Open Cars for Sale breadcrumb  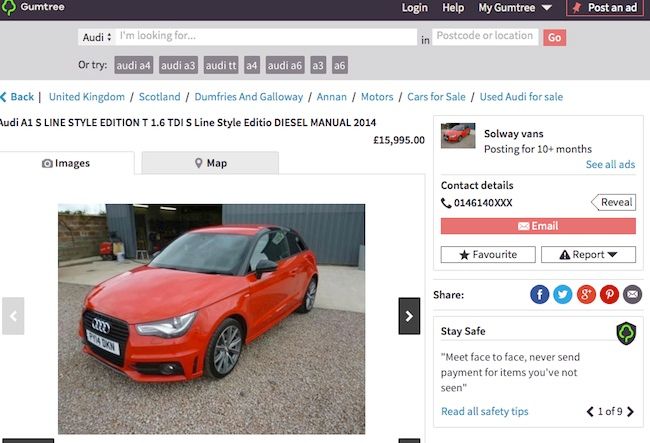click(436, 97)
